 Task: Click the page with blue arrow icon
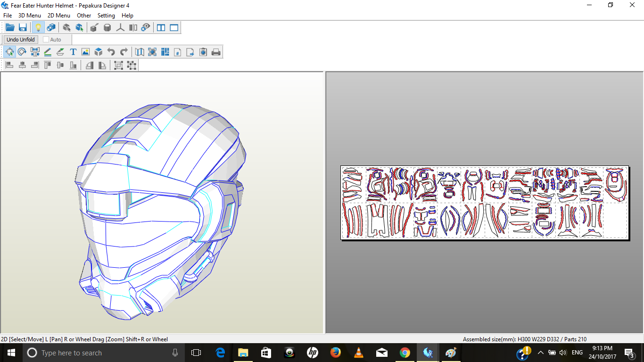pos(190,52)
